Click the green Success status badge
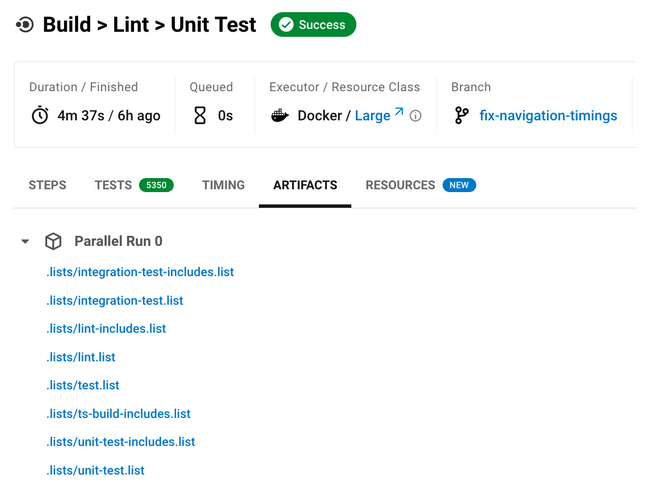The width and height of the screenshot is (666, 485). tap(313, 25)
